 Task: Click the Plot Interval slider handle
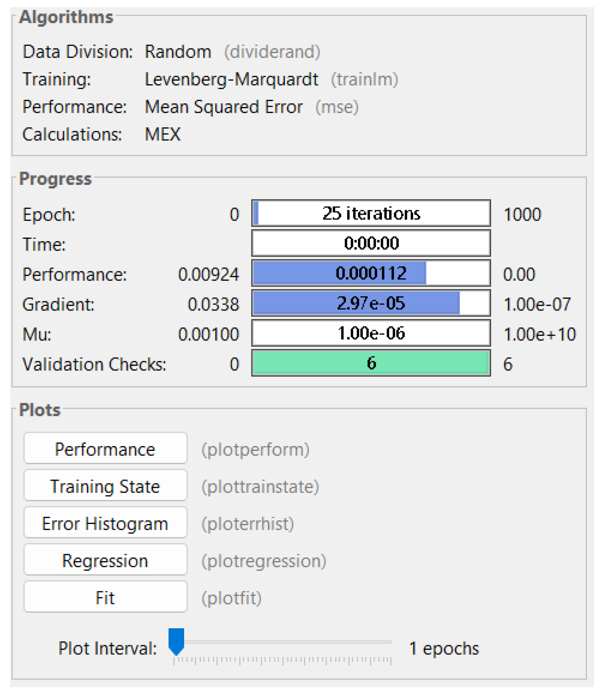177,641
